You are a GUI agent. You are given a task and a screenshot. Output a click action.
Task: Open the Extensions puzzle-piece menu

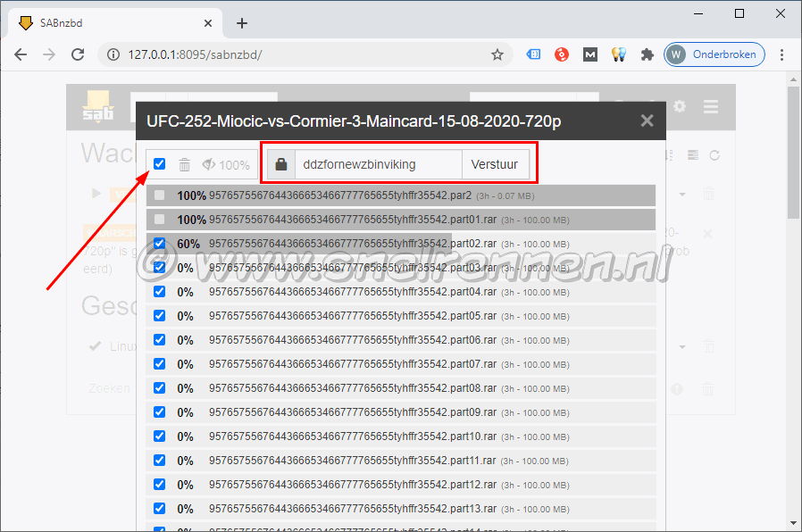pos(647,54)
